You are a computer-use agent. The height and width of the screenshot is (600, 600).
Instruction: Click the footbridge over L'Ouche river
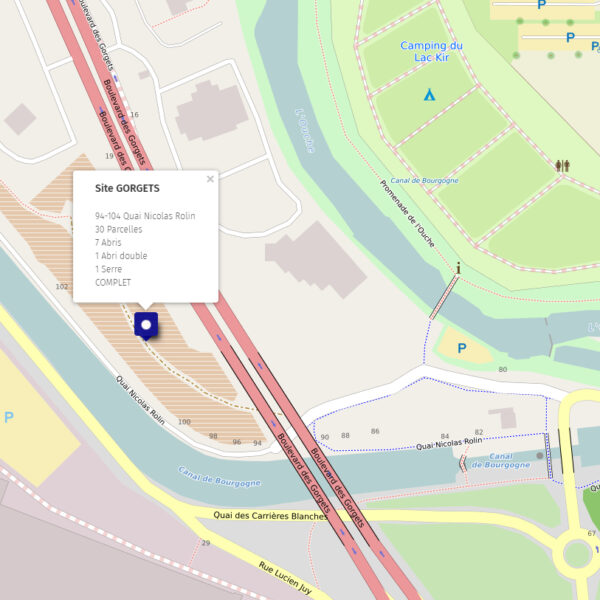tap(444, 297)
